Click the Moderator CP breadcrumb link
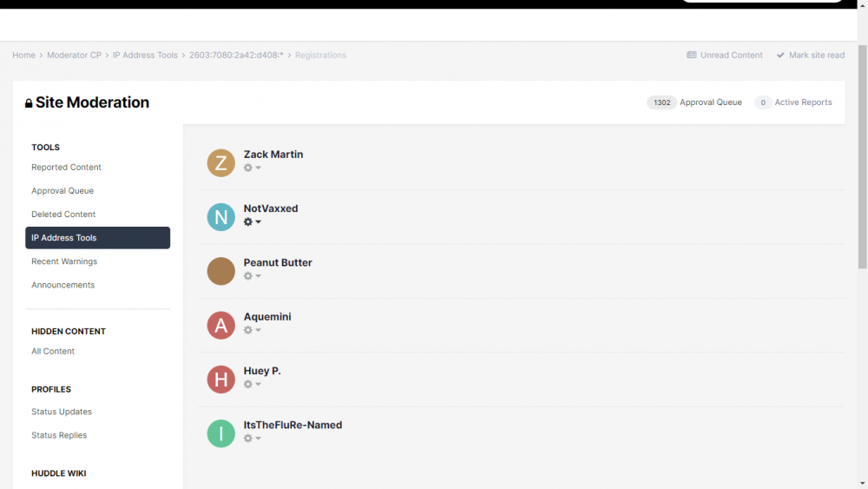 tap(74, 56)
